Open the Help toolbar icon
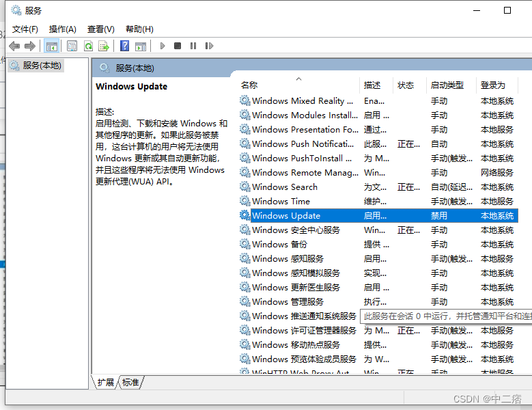The image size is (532, 410). point(124,46)
